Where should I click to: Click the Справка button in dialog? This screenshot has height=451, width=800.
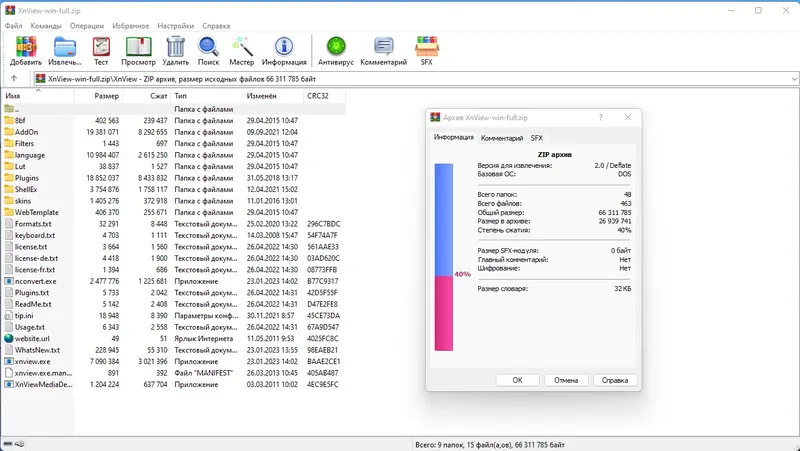(615, 380)
